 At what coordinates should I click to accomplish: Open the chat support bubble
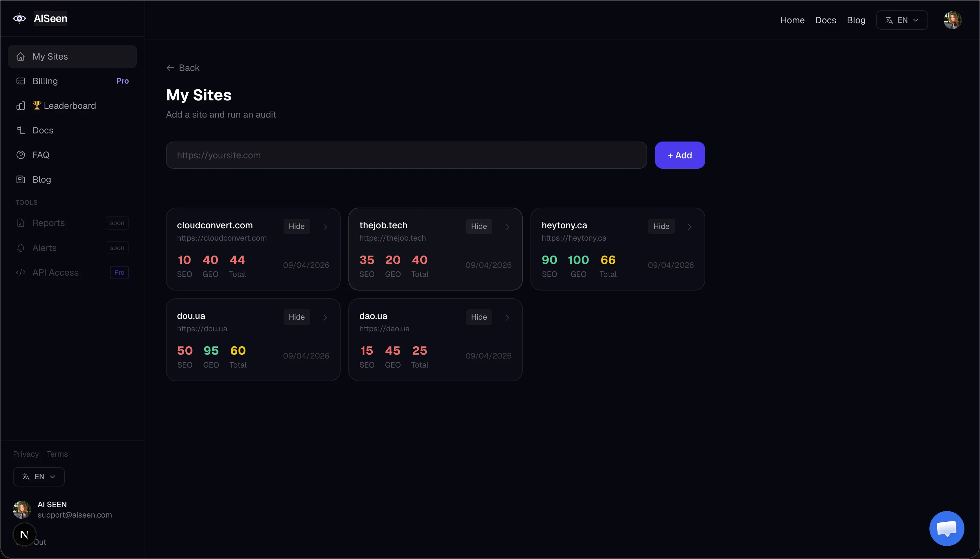[946, 528]
